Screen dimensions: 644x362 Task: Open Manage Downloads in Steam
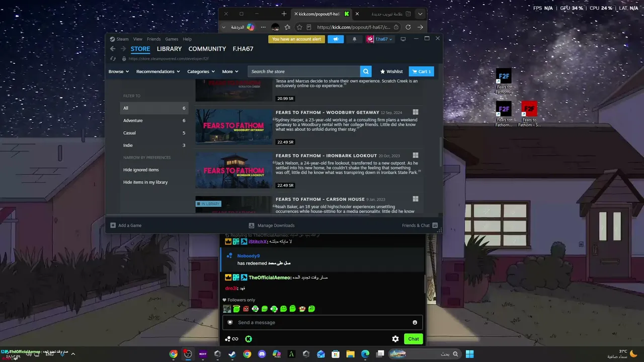[272, 225]
